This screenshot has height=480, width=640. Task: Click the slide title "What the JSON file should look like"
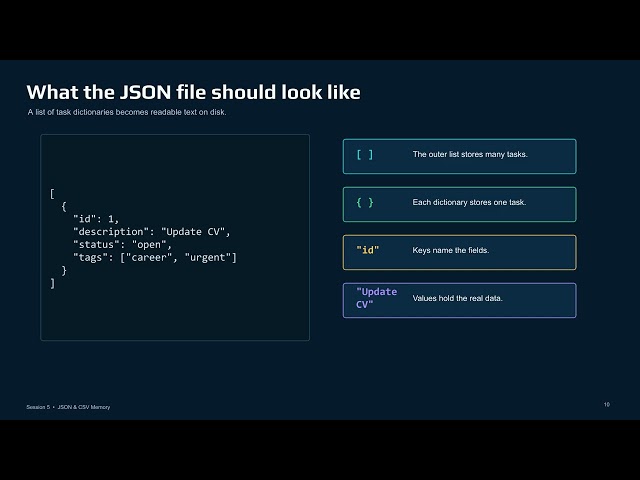pos(193,92)
